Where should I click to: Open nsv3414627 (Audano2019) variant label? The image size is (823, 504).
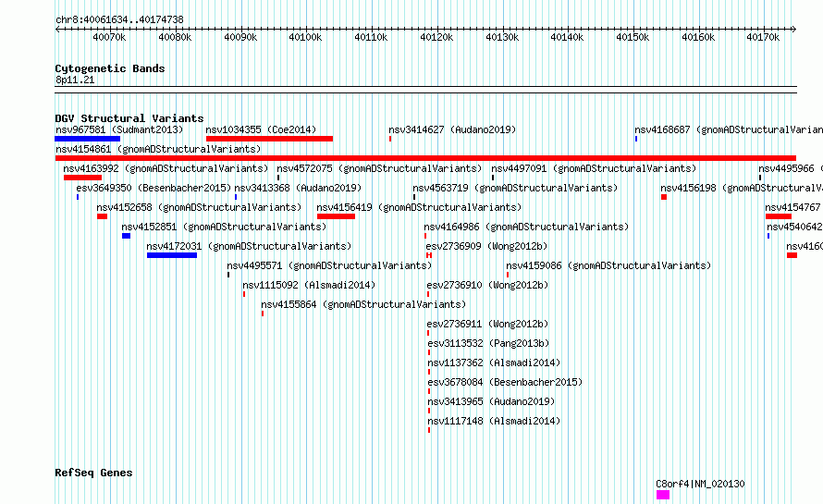coord(452,129)
